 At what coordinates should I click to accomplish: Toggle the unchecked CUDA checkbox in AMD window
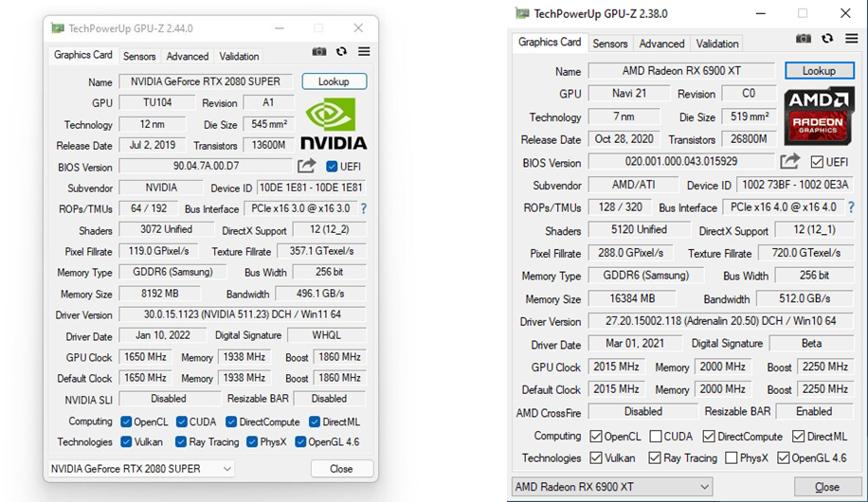tap(656, 436)
